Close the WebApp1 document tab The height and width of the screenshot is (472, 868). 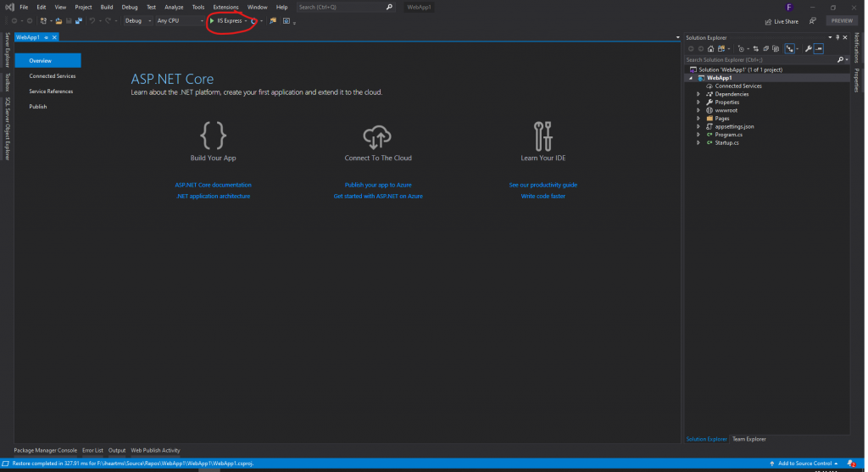point(54,37)
